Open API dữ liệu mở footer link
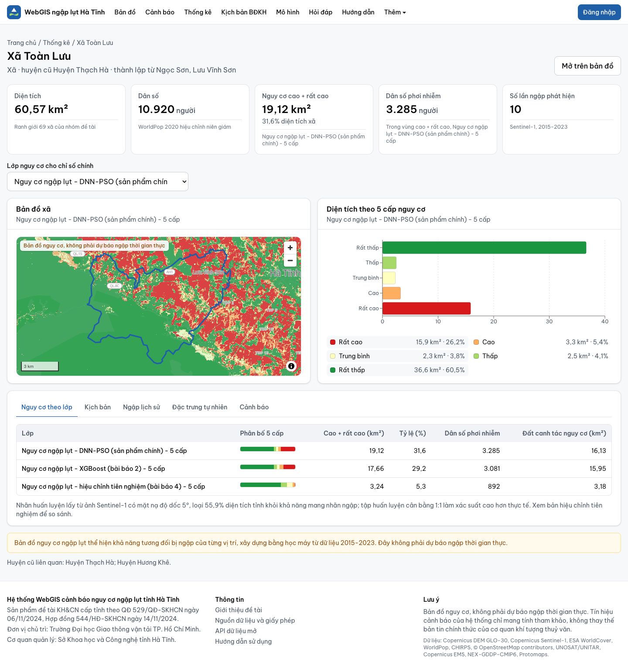 click(236, 631)
